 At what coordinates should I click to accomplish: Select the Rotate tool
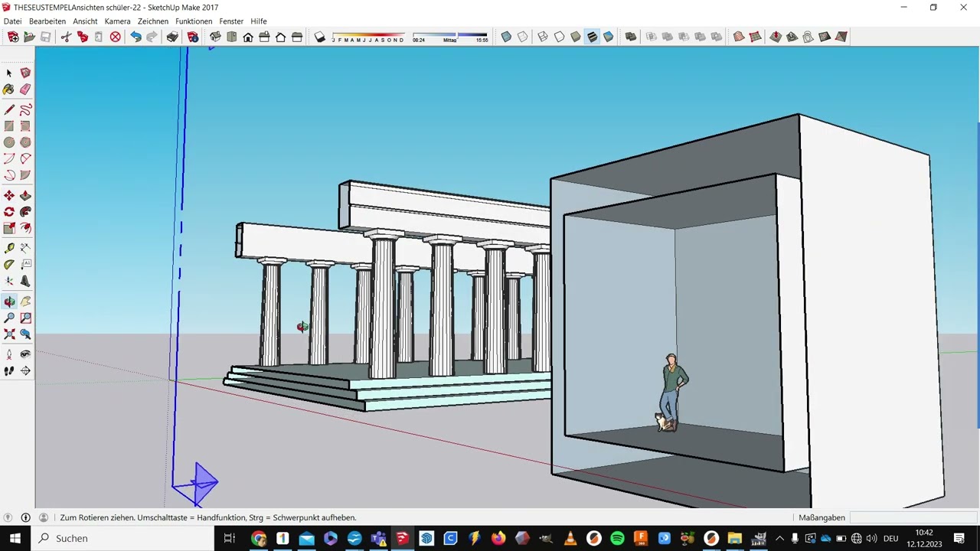pyautogui.click(x=9, y=212)
